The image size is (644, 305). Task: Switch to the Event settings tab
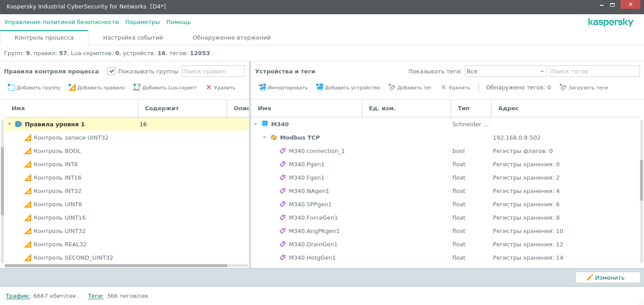point(133,38)
